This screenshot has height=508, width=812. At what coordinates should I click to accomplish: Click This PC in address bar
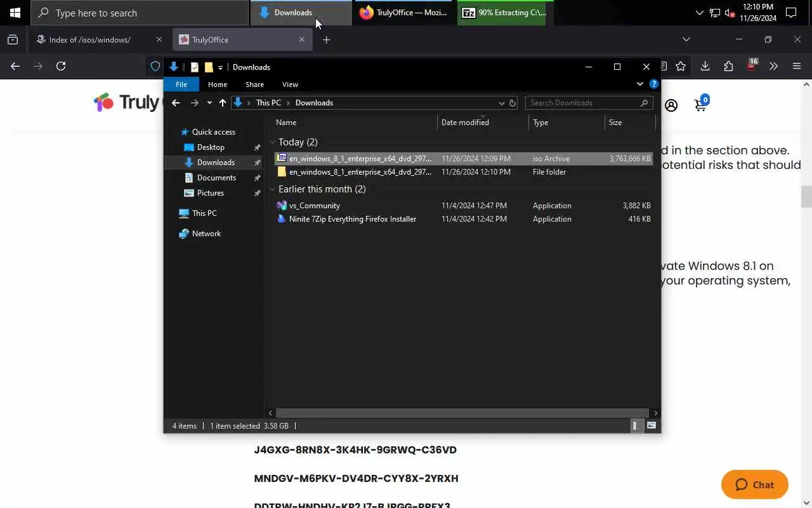[268, 103]
